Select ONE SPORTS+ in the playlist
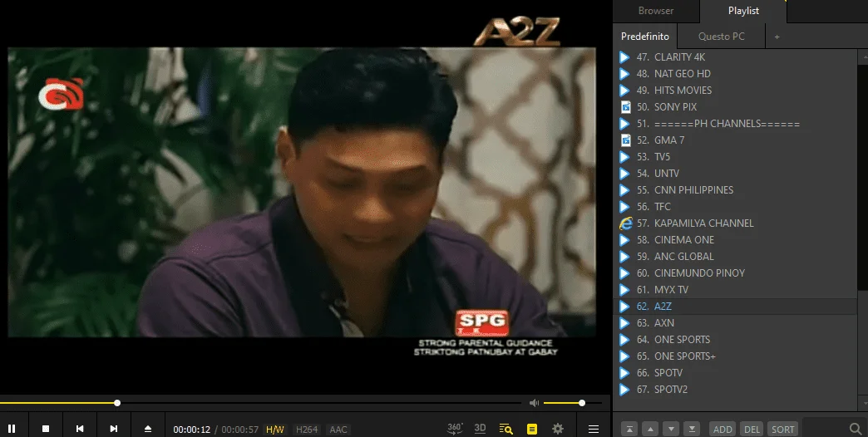868x437 pixels. pyautogui.click(x=735, y=356)
